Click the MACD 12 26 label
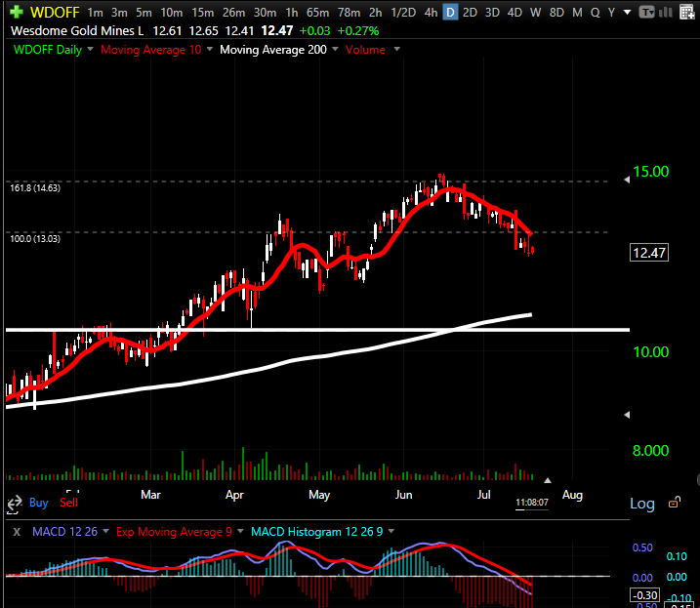This screenshot has height=608, width=700. [64, 532]
